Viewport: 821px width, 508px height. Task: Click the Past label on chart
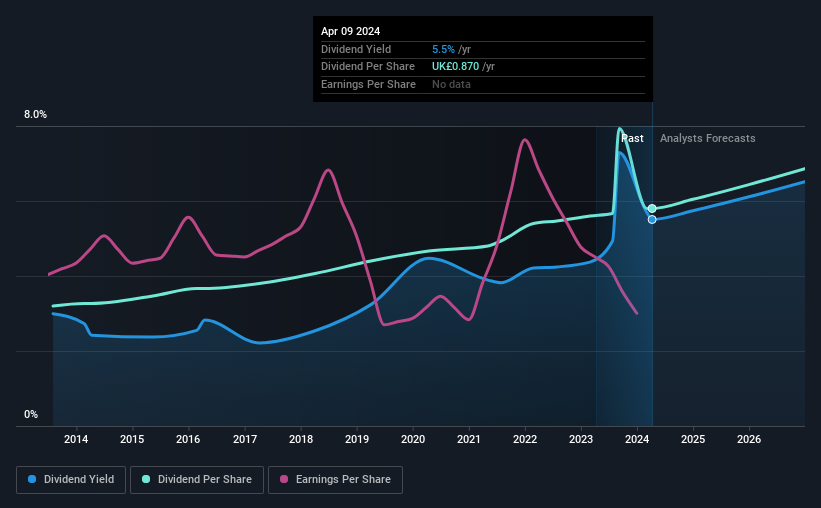pos(633,138)
